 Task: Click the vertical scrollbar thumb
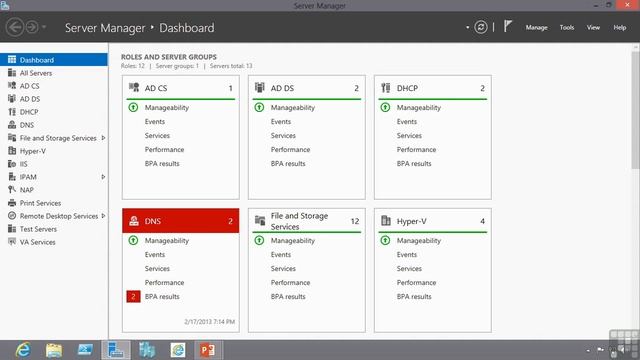[x=636, y=109]
